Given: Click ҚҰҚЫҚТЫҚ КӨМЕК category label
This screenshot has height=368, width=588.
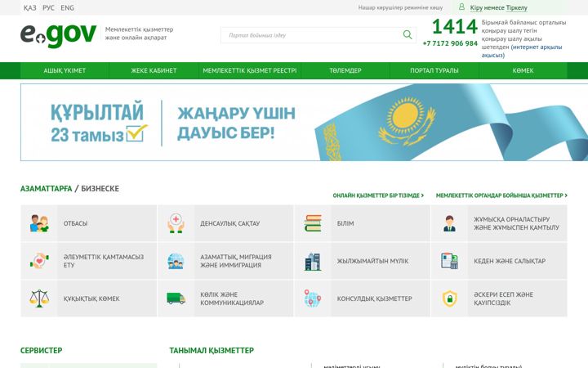Looking at the screenshot, I should (x=91, y=298).
